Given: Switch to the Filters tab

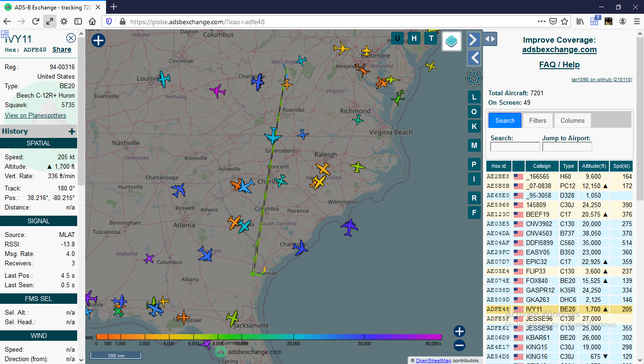Looking at the screenshot, I should 537,120.
